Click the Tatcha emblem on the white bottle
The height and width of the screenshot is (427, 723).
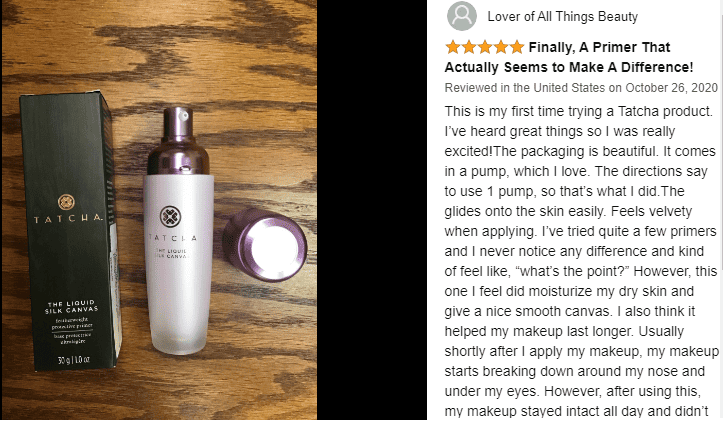coord(171,217)
